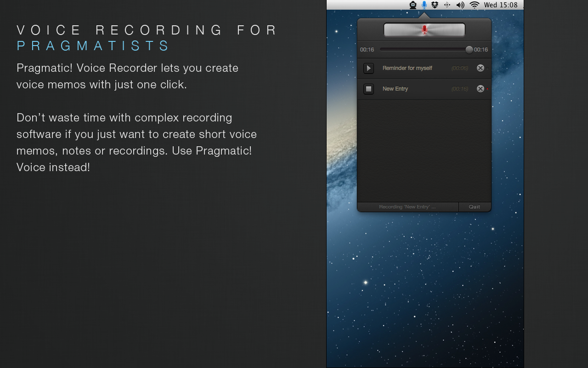Open the Dropbox menu bar icon

[435, 5]
